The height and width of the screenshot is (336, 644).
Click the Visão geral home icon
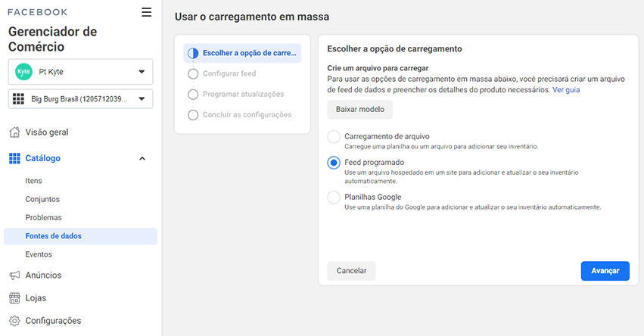[x=14, y=132]
